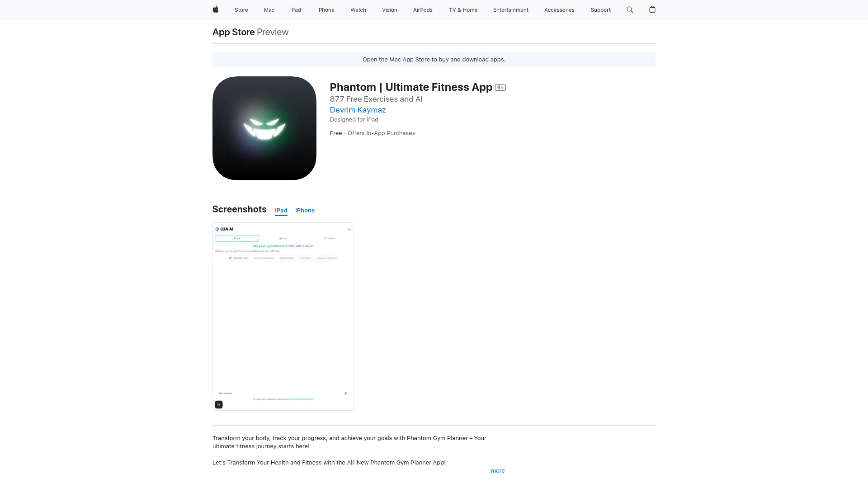Open the Search icon in navigation
The image size is (868, 488).
click(630, 9)
